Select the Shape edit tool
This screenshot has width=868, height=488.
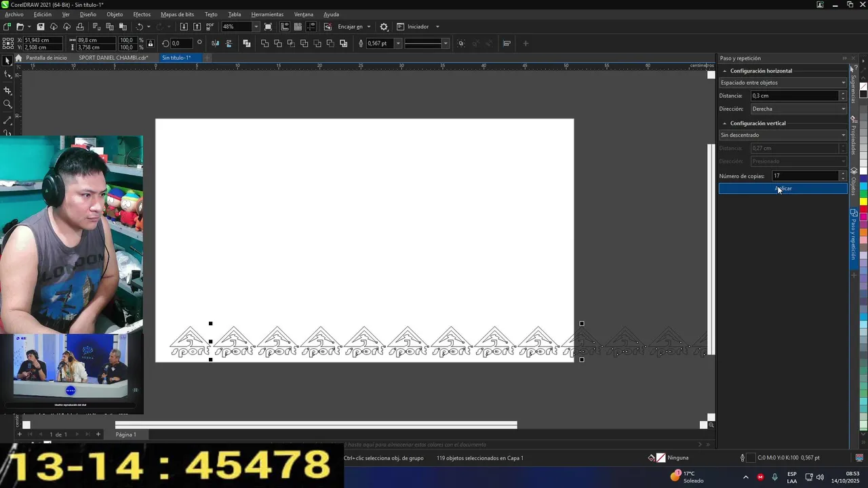pyautogui.click(x=7, y=75)
